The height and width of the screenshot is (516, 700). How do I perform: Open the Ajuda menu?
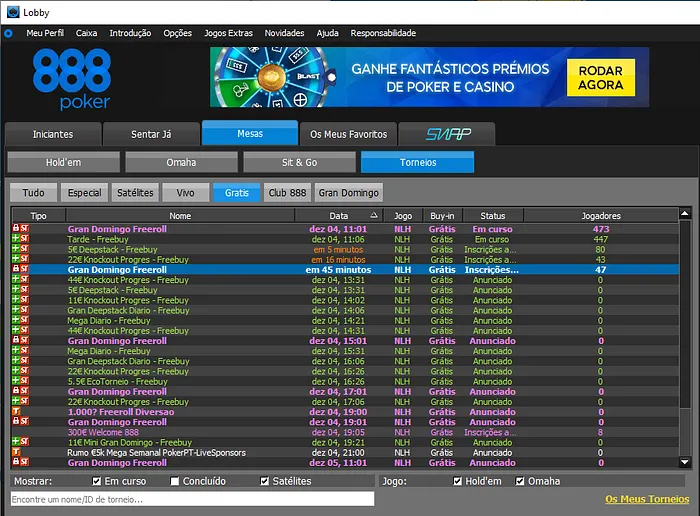click(x=328, y=33)
